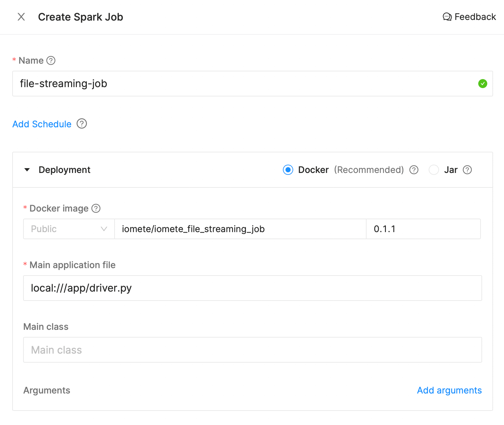
Task: Click the Docker image label
Action: point(59,208)
